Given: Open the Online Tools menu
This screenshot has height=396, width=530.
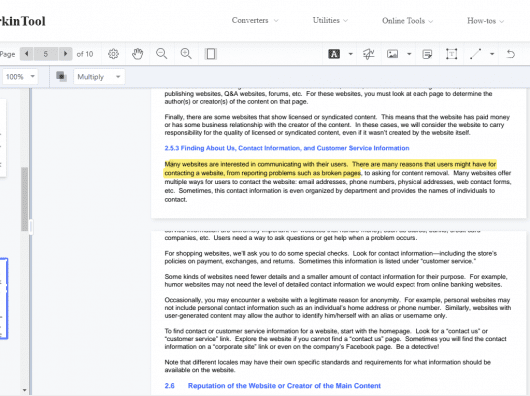Looking at the screenshot, I should pos(407,21).
